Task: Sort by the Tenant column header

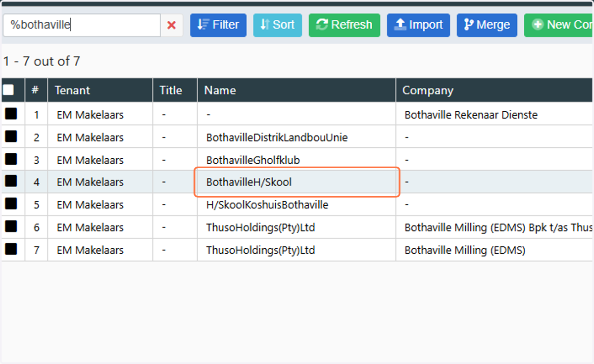Action: click(x=72, y=91)
